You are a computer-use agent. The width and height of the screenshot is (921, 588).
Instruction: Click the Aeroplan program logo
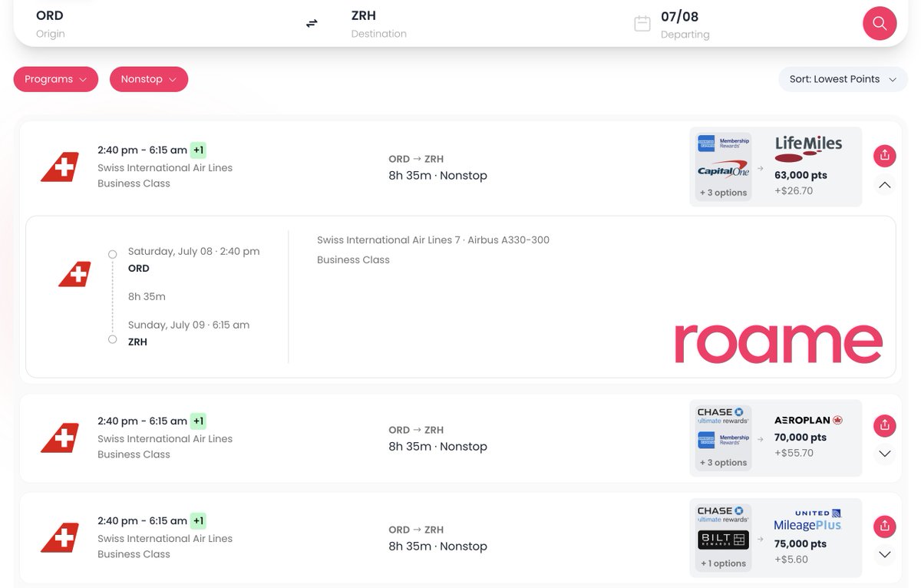[x=808, y=420]
